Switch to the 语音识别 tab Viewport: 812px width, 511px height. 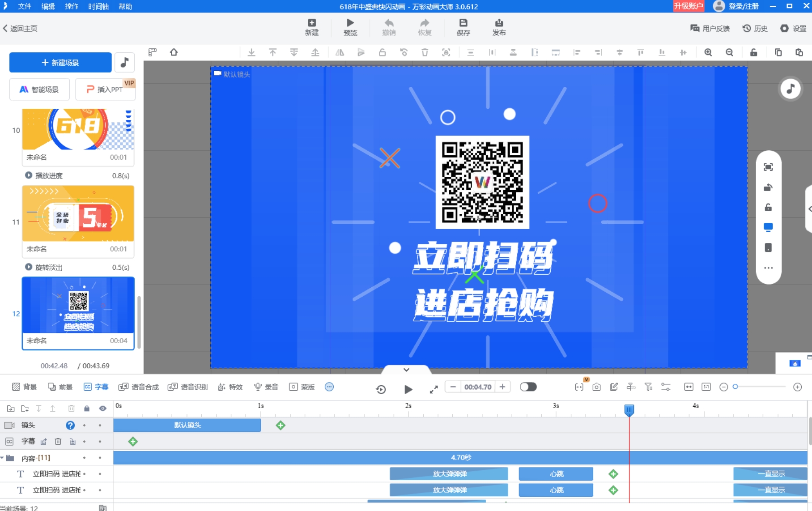tap(187, 387)
